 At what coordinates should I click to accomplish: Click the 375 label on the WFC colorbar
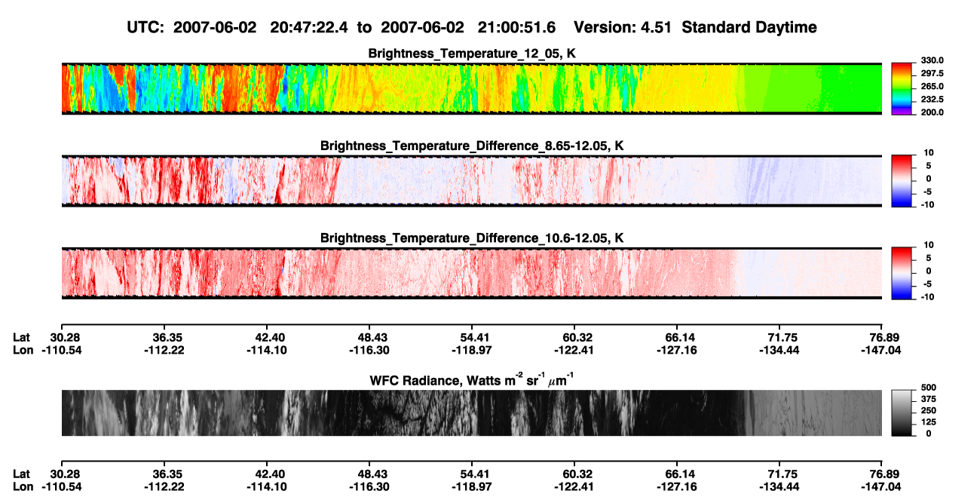(x=928, y=400)
